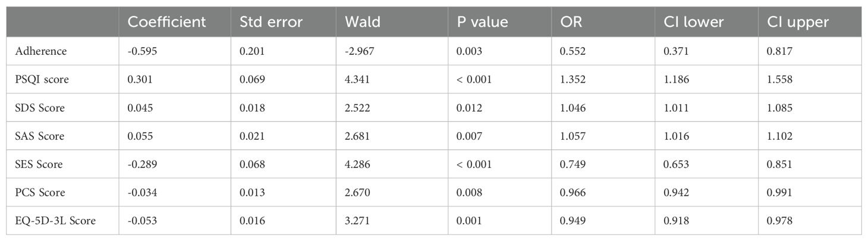Click the PCS Score row label

(40, 193)
